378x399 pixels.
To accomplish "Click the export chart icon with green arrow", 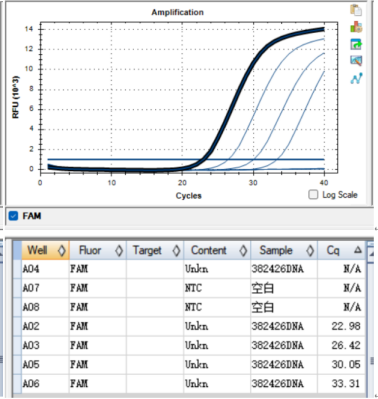I will pos(356,44).
